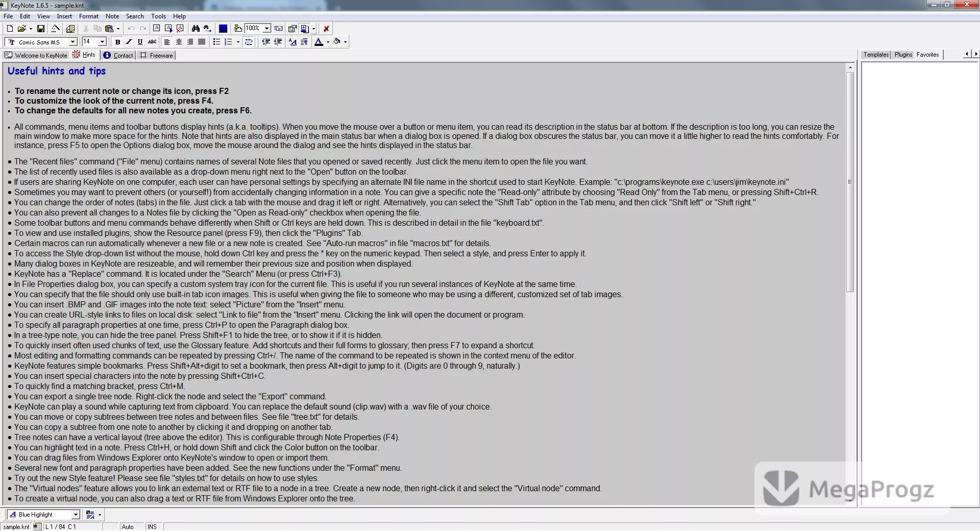Image resolution: width=980 pixels, height=531 pixels.
Task: Open the font size 14 dropdown
Action: tap(102, 42)
